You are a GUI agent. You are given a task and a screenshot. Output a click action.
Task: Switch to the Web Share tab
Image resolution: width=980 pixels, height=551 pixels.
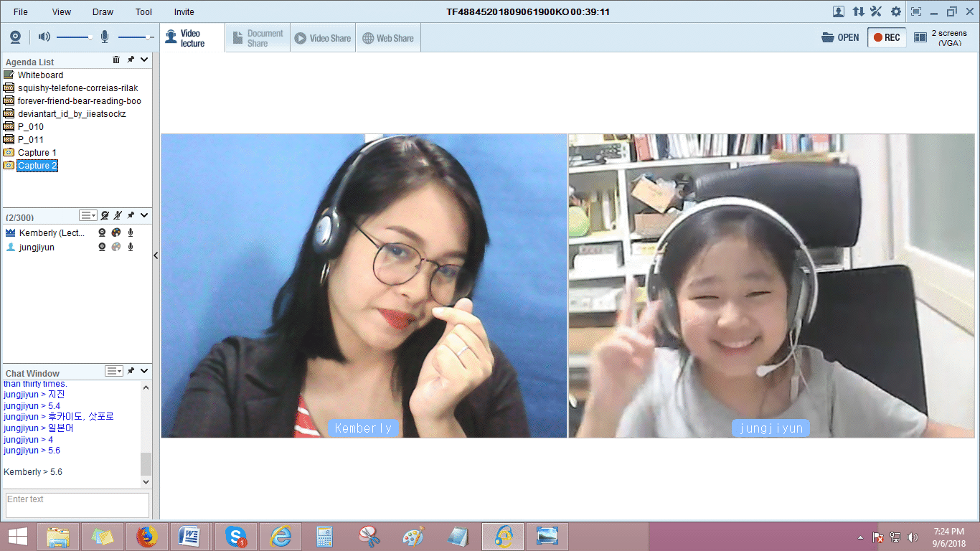(x=388, y=38)
